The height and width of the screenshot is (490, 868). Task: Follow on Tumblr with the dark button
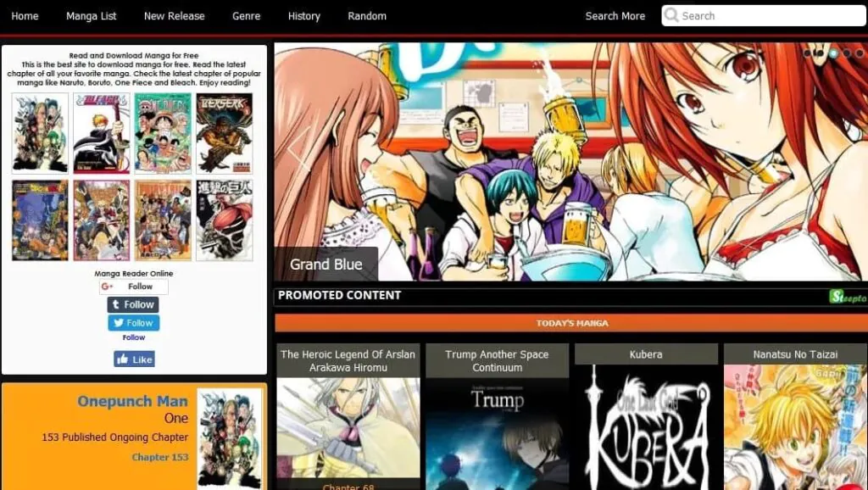[x=133, y=304]
